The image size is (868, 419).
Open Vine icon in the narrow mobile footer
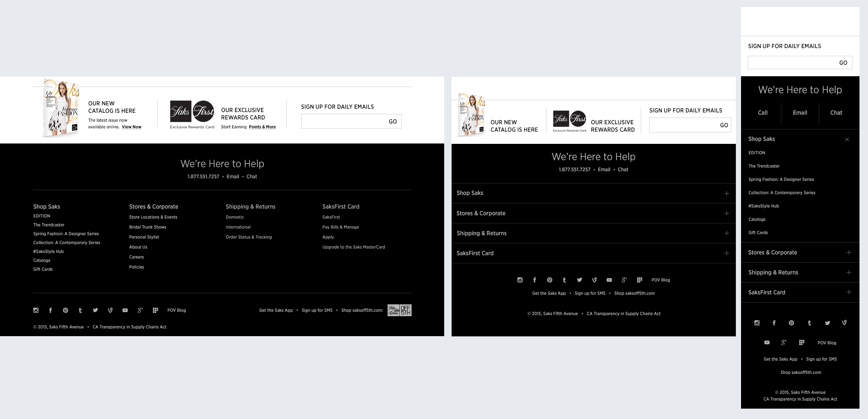[x=844, y=323]
